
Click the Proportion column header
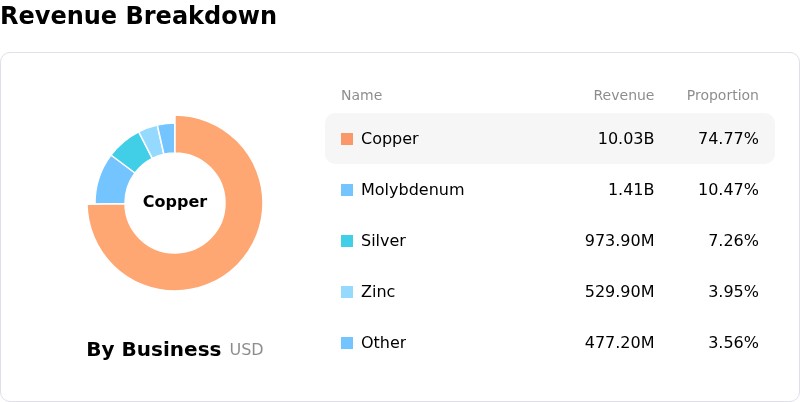tap(722, 95)
